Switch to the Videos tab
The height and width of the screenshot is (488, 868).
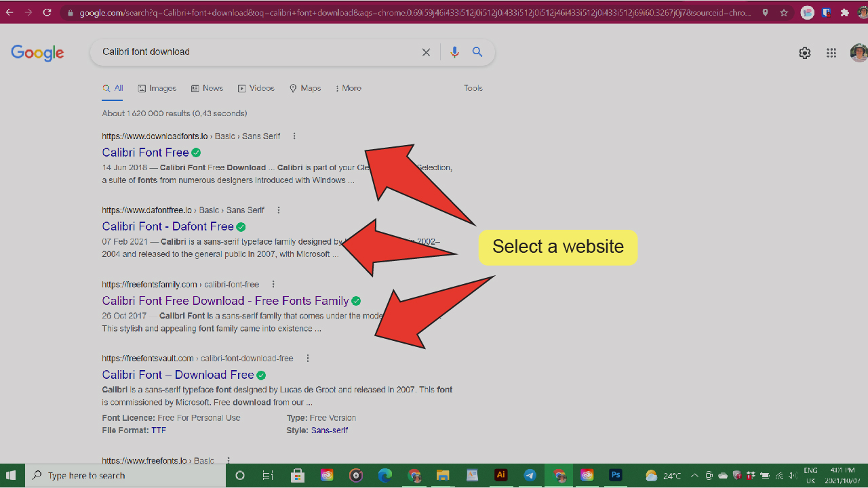(256, 88)
